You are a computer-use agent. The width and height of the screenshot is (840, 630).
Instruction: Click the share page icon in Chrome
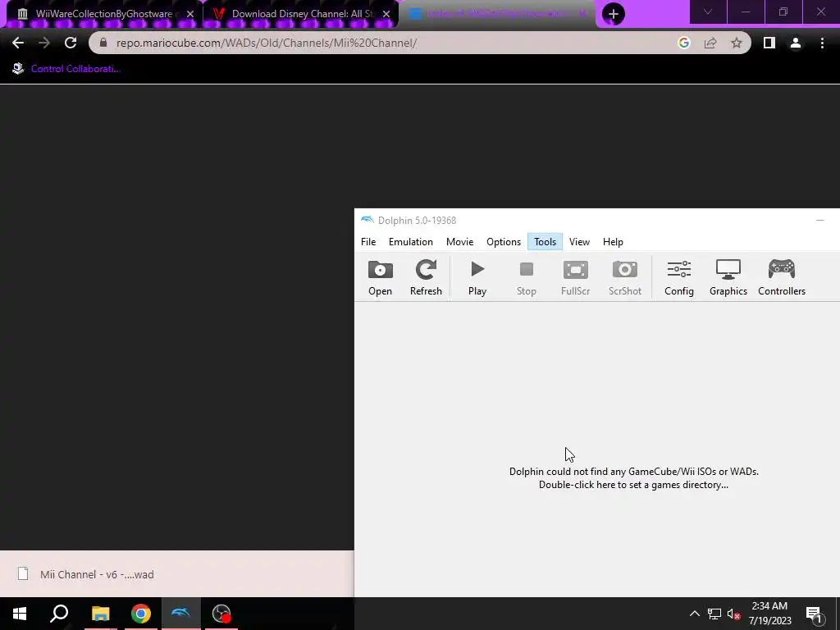tap(710, 43)
